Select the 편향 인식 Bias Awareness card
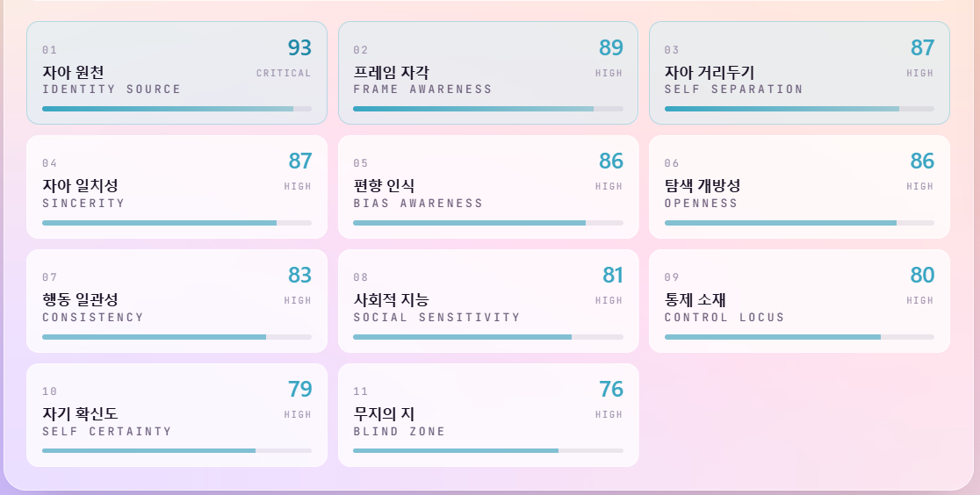The height and width of the screenshot is (495, 980). point(488,187)
